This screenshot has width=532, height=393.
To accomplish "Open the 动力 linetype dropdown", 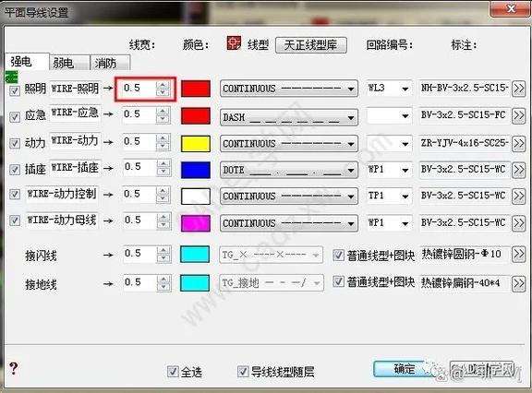I will 289,144.
